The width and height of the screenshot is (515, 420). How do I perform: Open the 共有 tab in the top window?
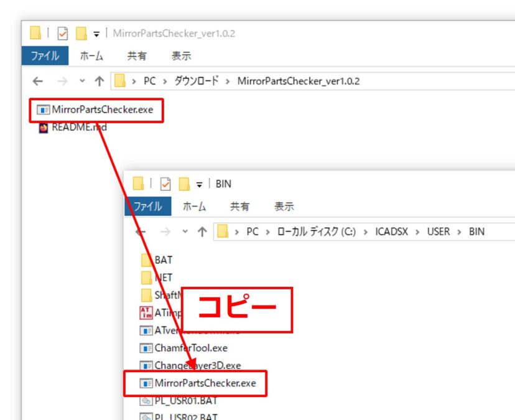pyautogui.click(x=137, y=56)
